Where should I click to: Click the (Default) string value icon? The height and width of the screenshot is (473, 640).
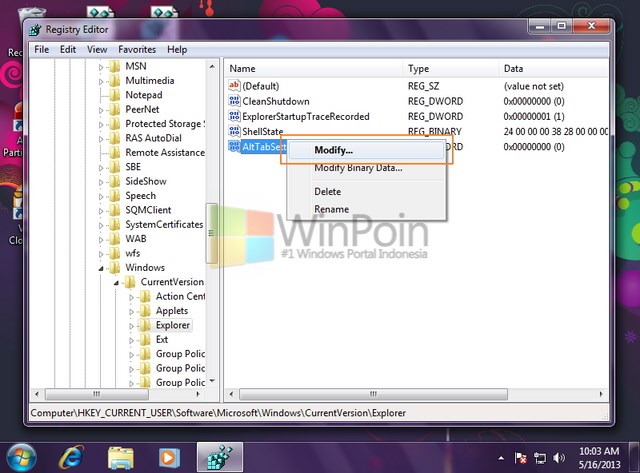(234, 86)
